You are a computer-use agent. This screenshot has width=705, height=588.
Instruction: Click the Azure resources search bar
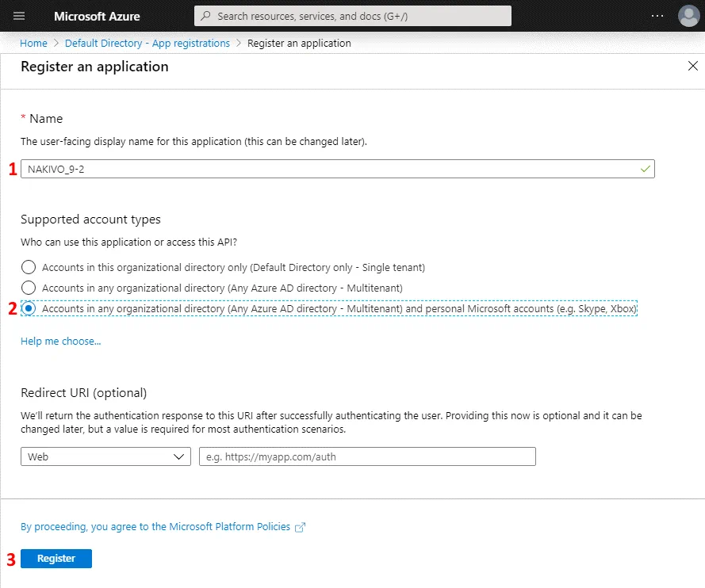(352, 15)
